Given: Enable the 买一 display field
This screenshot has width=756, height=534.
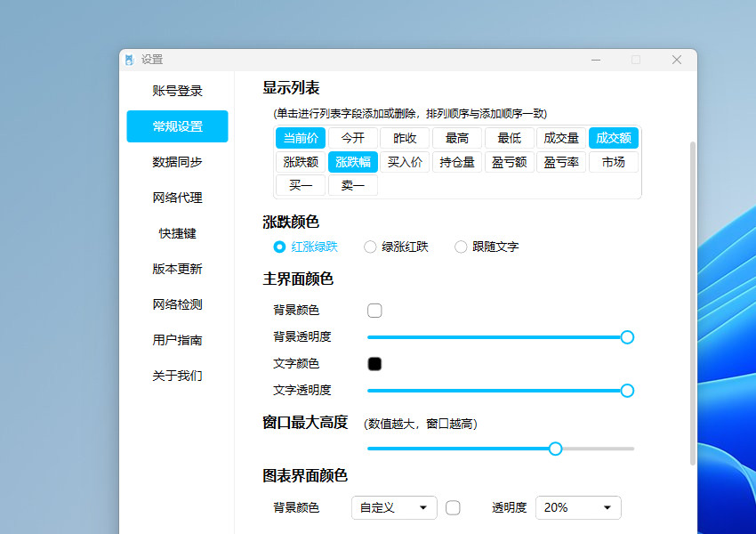Looking at the screenshot, I should click(x=300, y=185).
